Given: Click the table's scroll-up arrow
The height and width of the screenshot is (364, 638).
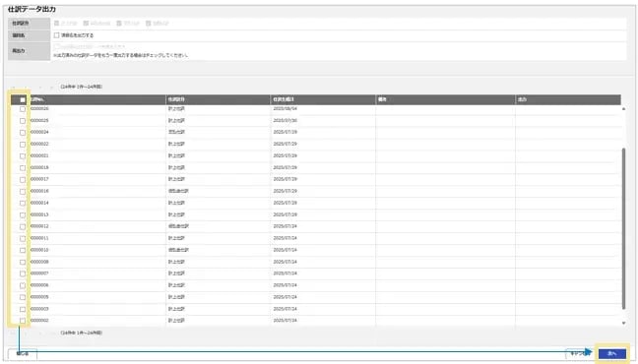Looking at the screenshot, I should click(x=624, y=109).
